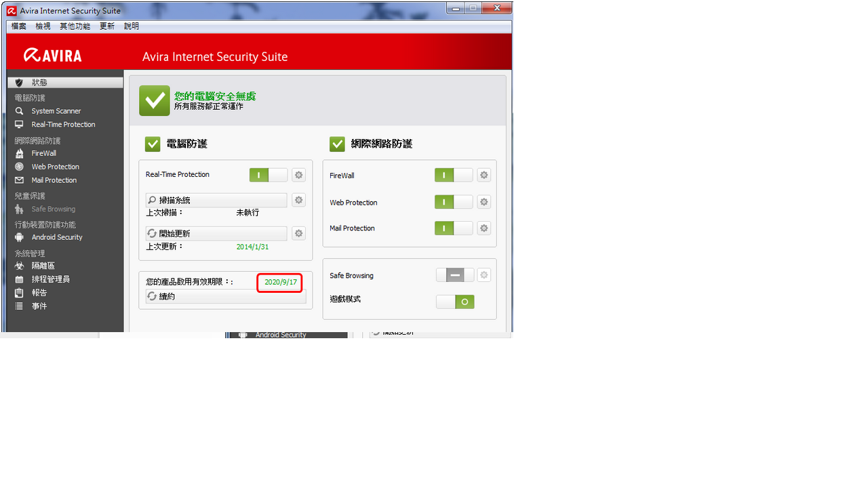Open Real-Time Protection from sidebar
Screen dimensions: 868x488
point(63,125)
